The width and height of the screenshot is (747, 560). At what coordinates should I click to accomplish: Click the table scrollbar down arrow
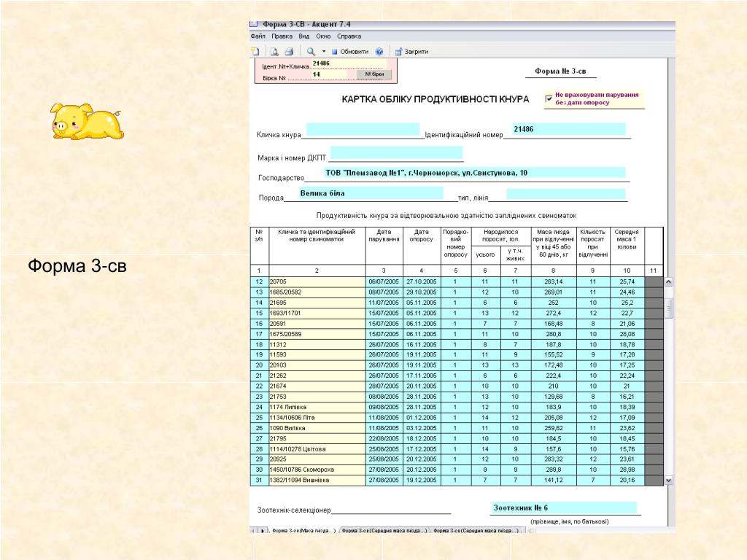669,481
